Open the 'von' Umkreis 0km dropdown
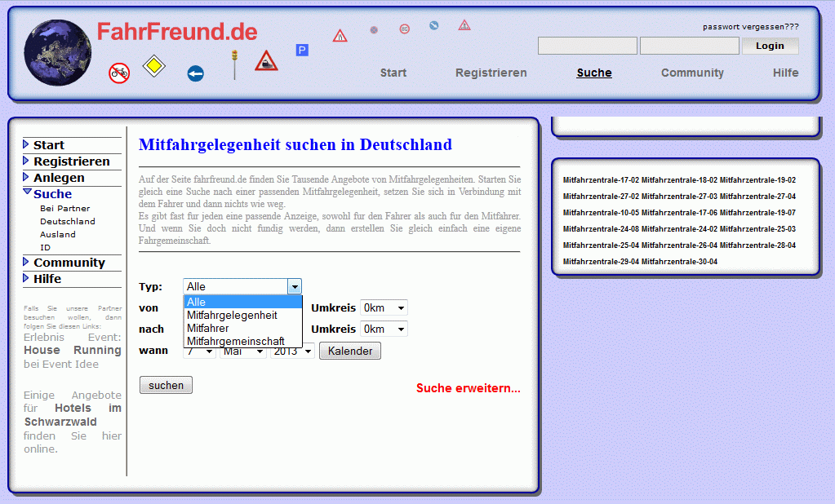 (x=383, y=307)
